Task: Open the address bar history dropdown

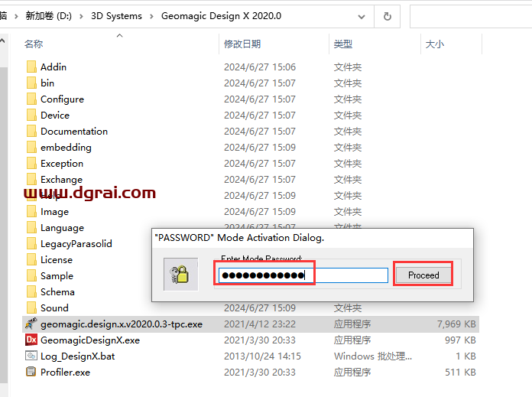Action: tap(362, 16)
